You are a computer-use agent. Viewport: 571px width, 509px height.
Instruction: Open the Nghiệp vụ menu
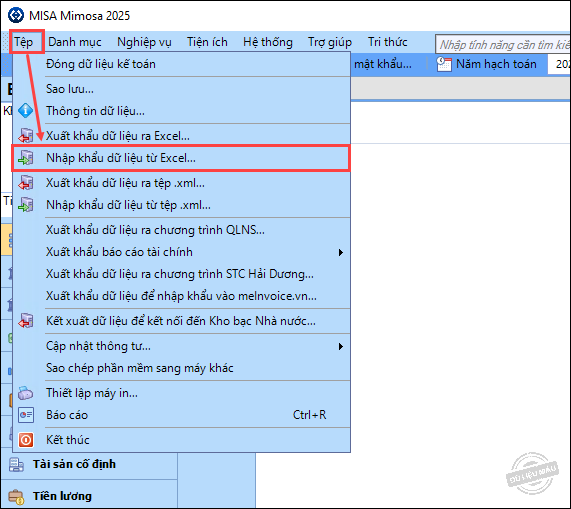click(144, 42)
